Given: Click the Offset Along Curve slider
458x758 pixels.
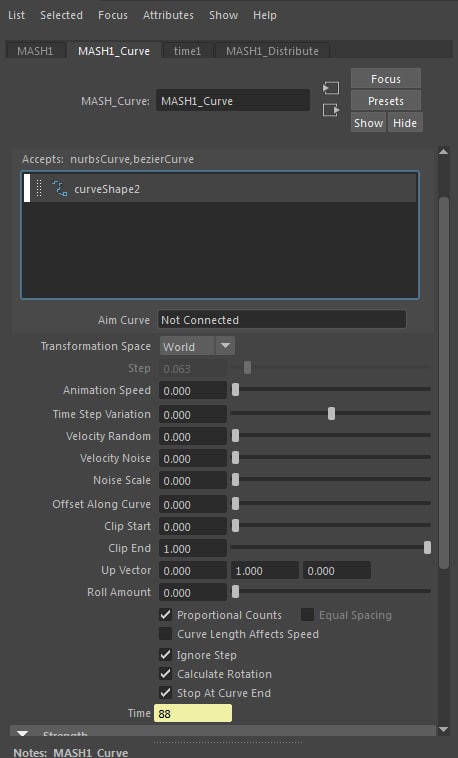Looking at the screenshot, I should (330, 504).
